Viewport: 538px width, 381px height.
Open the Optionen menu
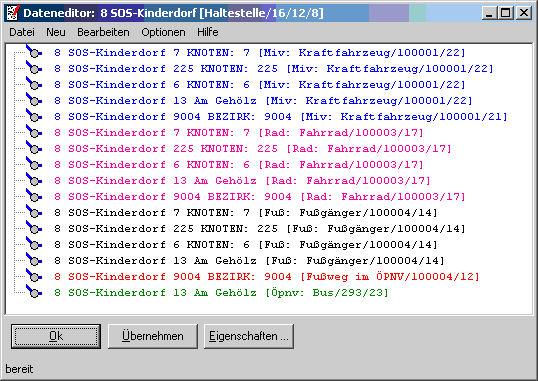[x=163, y=32]
